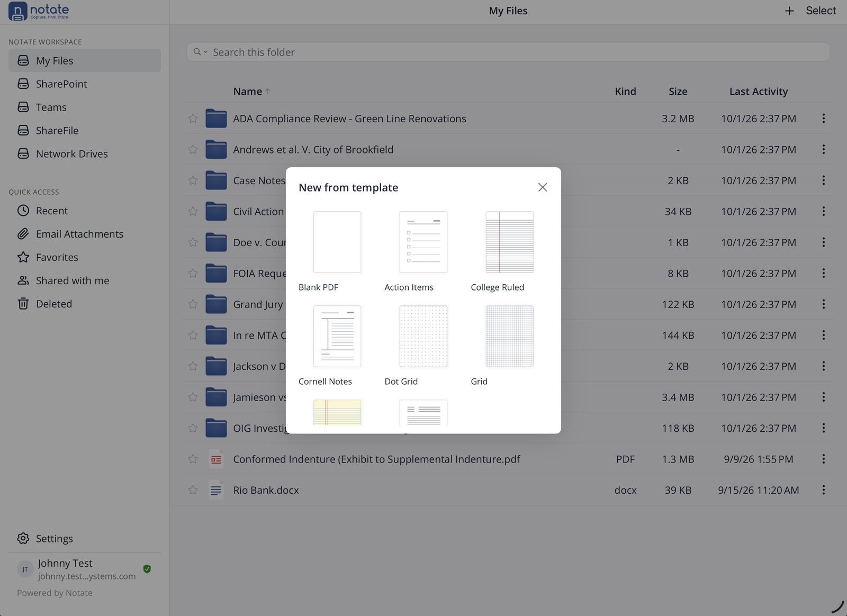Toggle favorite star for Rio Bank.docx
This screenshot has width=847, height=616.
[193, 490]
